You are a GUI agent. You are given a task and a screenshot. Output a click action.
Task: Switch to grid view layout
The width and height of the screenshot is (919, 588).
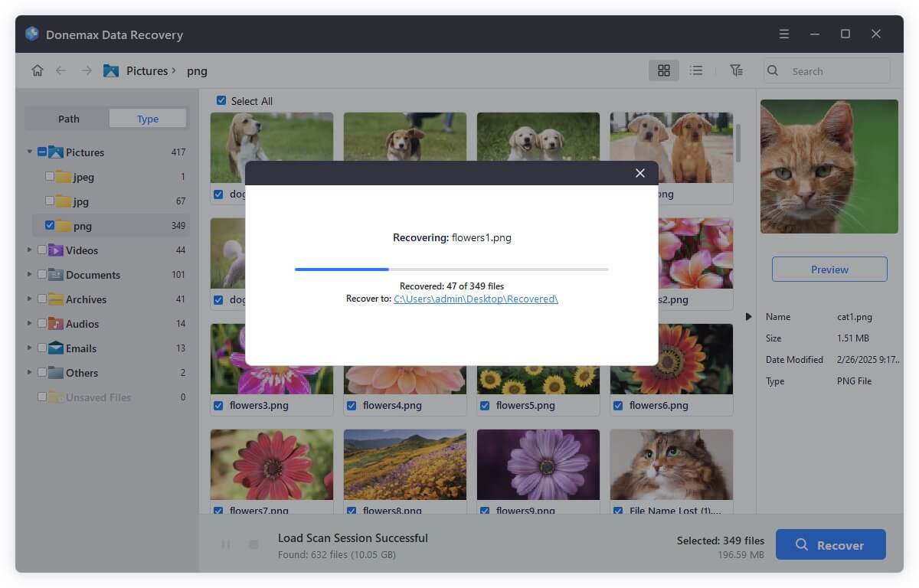point(663,70)
